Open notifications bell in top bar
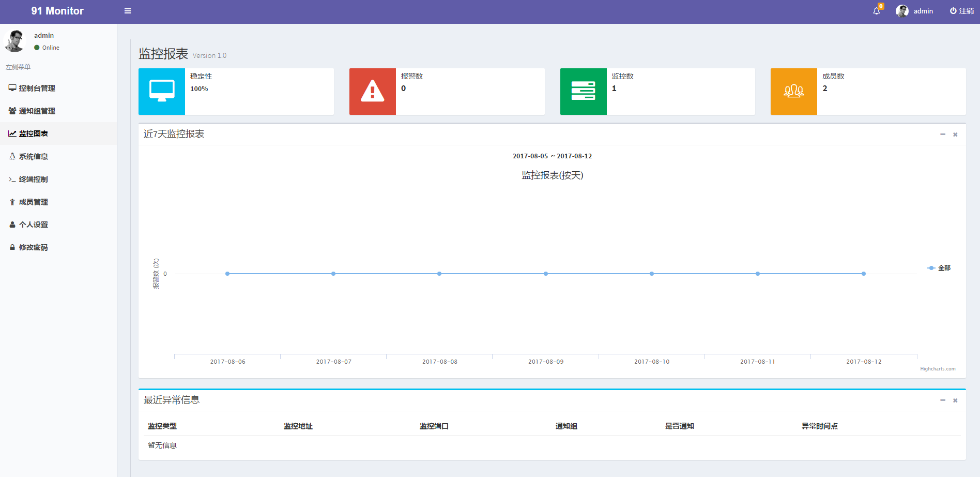980x477 pixels. click(x=877, y=11)
